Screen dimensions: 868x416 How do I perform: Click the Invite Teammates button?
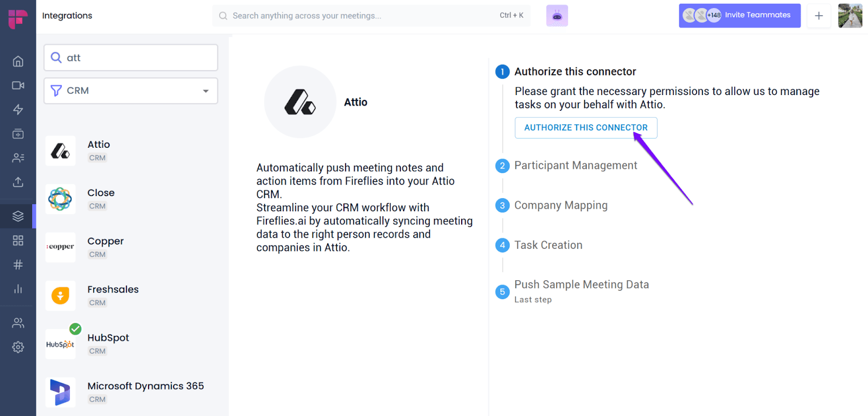[x=739, y=15]
